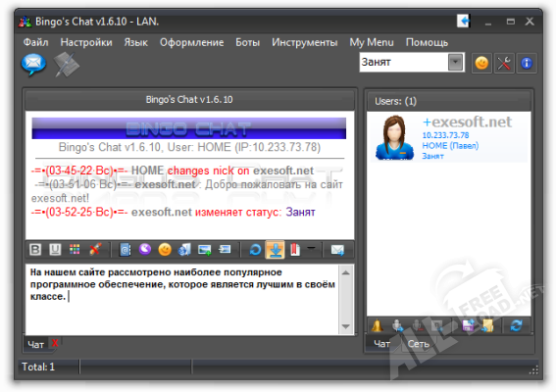Open the Оформление menu
The width and height of the screenshot is (556, 392).
(x=191, y=42)
